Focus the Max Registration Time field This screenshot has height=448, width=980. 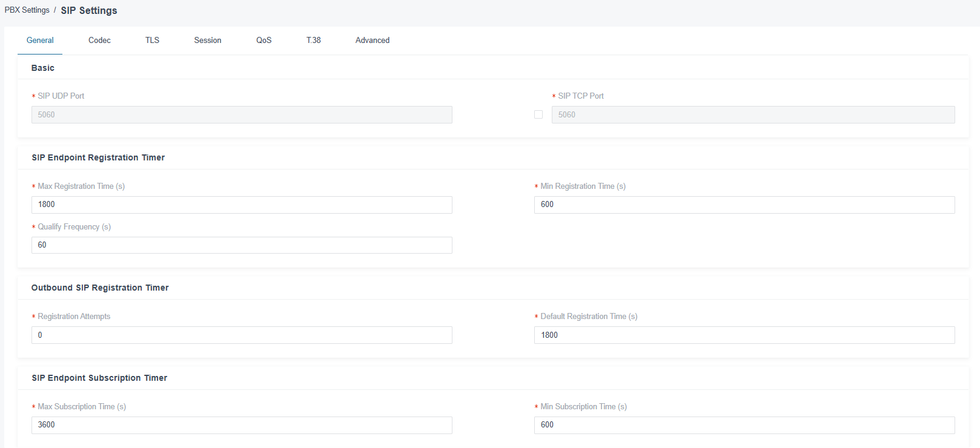[x=242, y=205]
